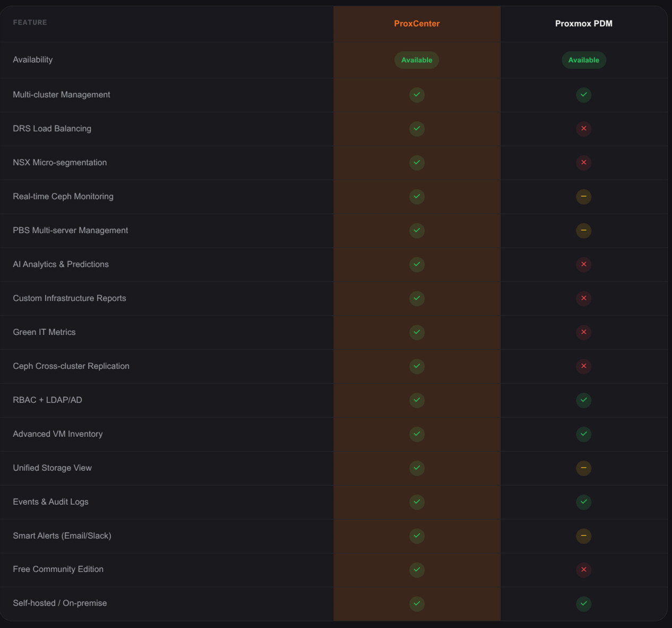Click Proxmox PDM cross for Ceph Cross-cluster Replication
This screenshot has width=672, height=628.
(x=583, y=366)
